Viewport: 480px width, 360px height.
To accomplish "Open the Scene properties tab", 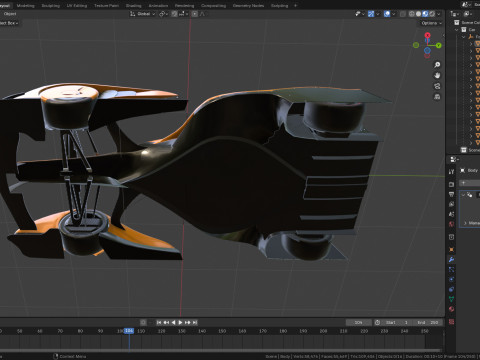I will pos(451,214).
